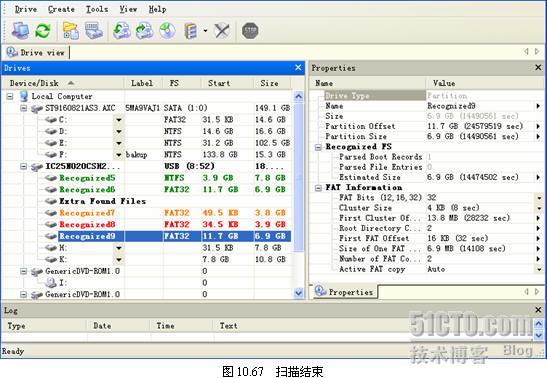Click the Name column header in Properties

point(368,83)
